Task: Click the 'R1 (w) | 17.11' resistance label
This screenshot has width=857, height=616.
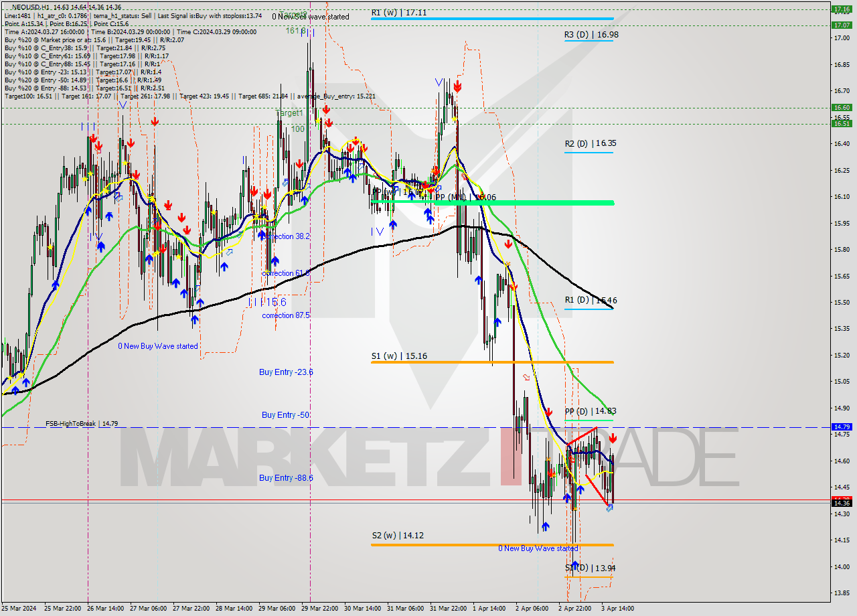Action: coord(399,12)
